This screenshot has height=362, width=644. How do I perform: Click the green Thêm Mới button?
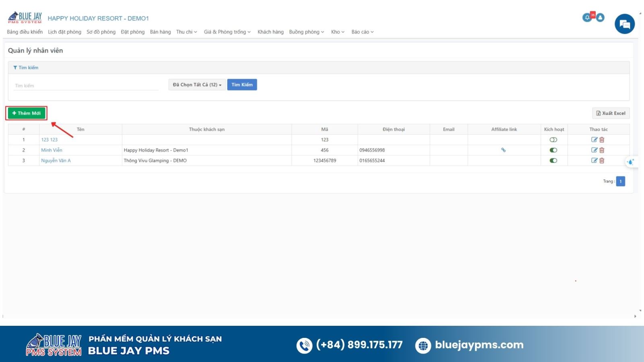tap(26, 113)
